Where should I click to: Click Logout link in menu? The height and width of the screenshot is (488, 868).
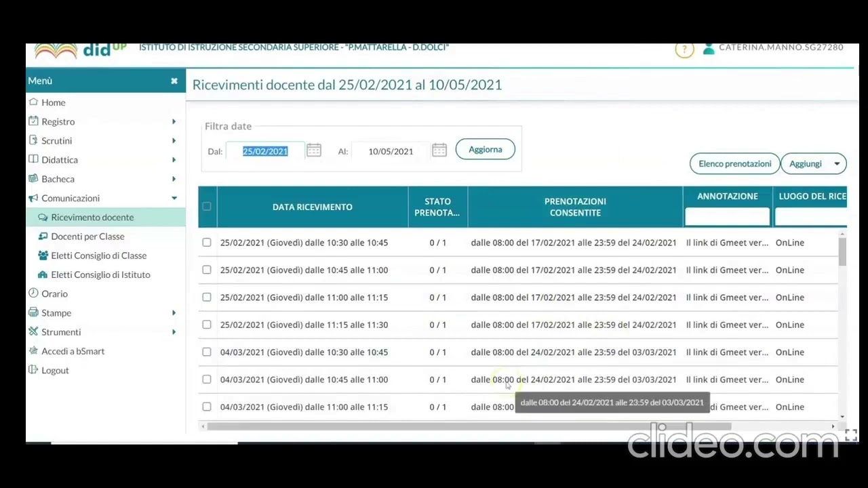(55, 370)
